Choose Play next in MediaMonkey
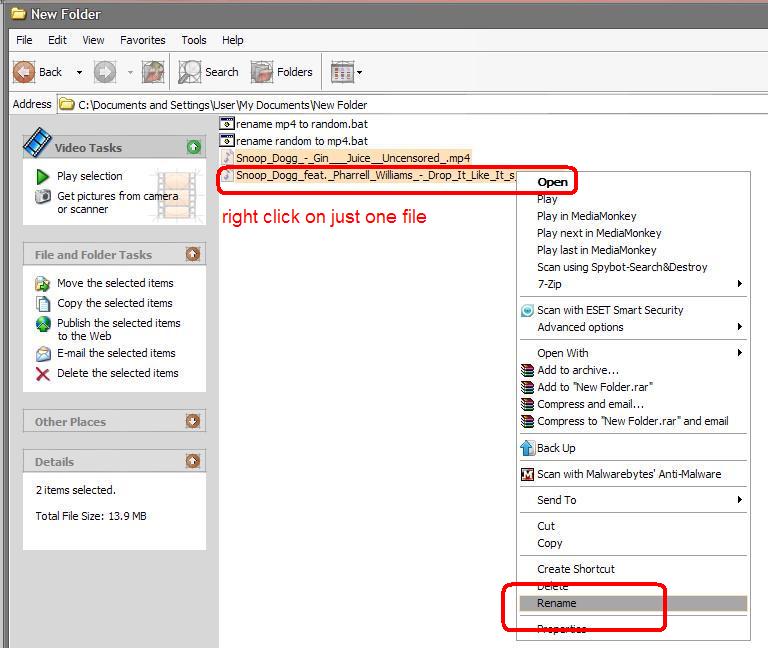Screen dimensions: 768x648 599,233
